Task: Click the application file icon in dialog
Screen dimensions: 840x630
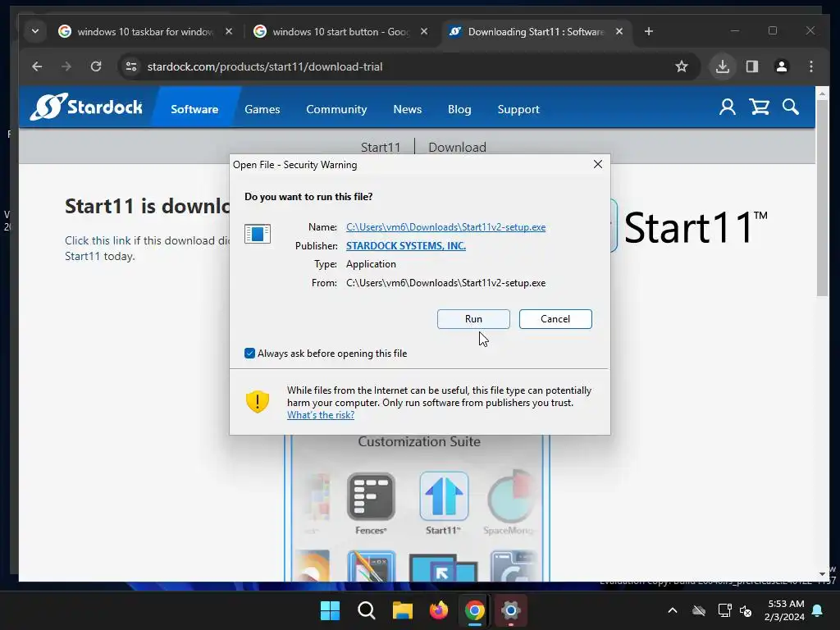Action: click(257, 234)
